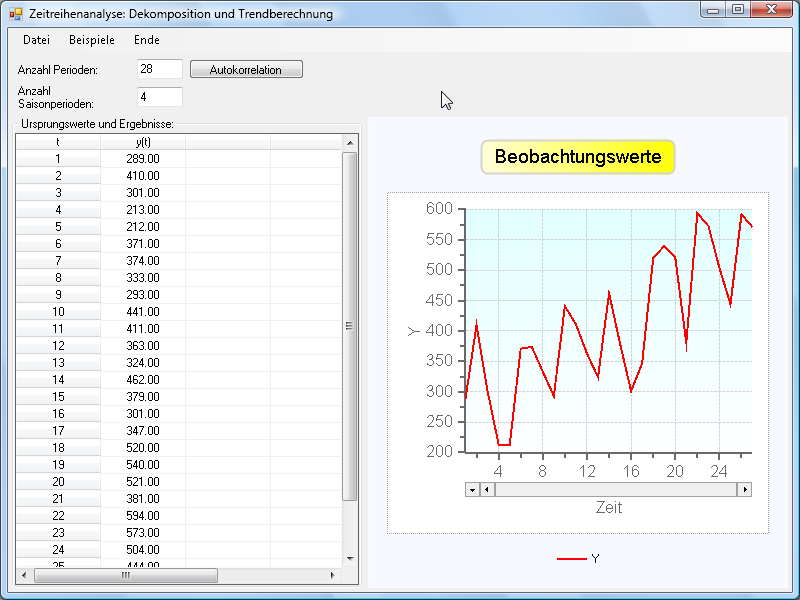Click the chart scrollbar left arrow

click(487, 490)
